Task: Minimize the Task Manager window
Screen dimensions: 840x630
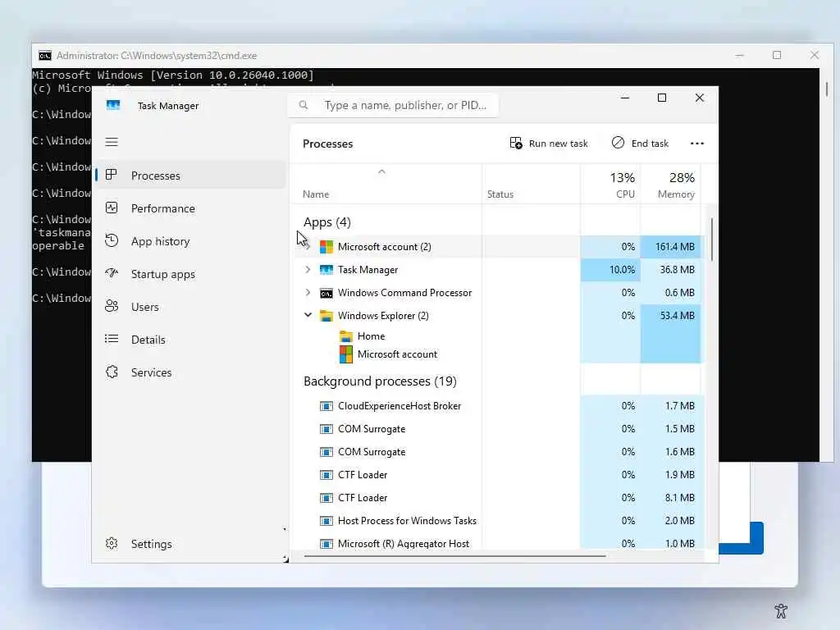Action: click(x=624, y=98)
